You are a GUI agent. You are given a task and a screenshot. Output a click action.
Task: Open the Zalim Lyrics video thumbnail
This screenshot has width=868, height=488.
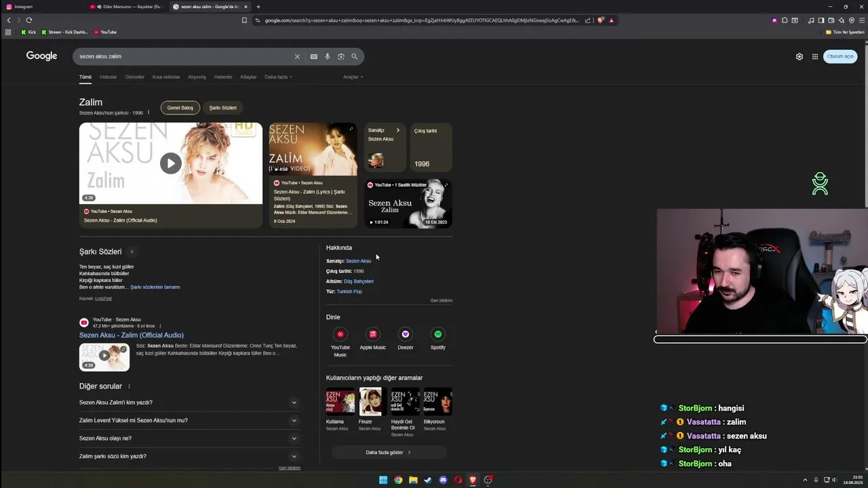coord(313,149)
